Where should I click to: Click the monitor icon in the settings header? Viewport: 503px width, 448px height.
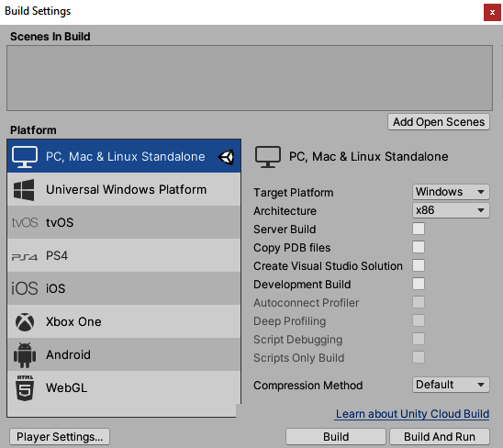click(x=268, y=157)
